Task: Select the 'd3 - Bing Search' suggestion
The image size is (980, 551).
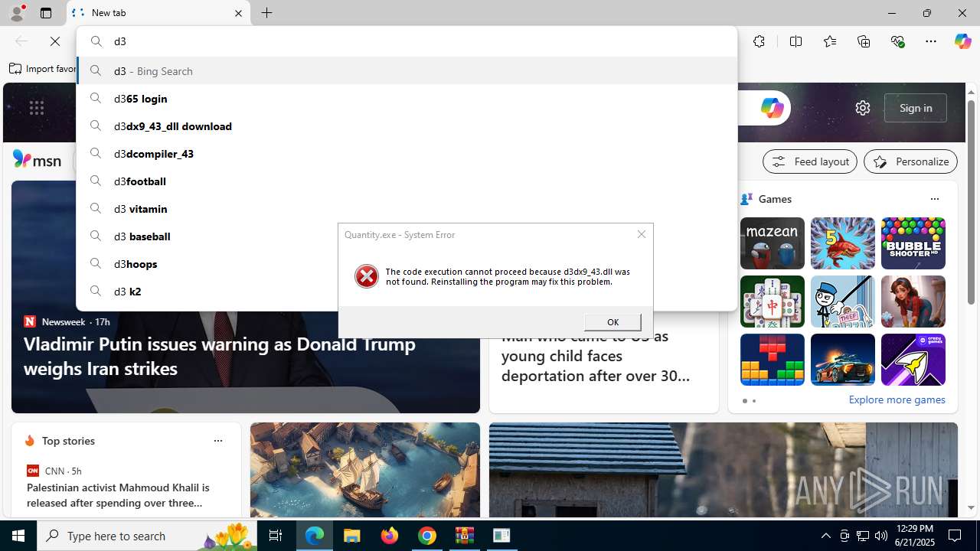Action: [407, 70]
